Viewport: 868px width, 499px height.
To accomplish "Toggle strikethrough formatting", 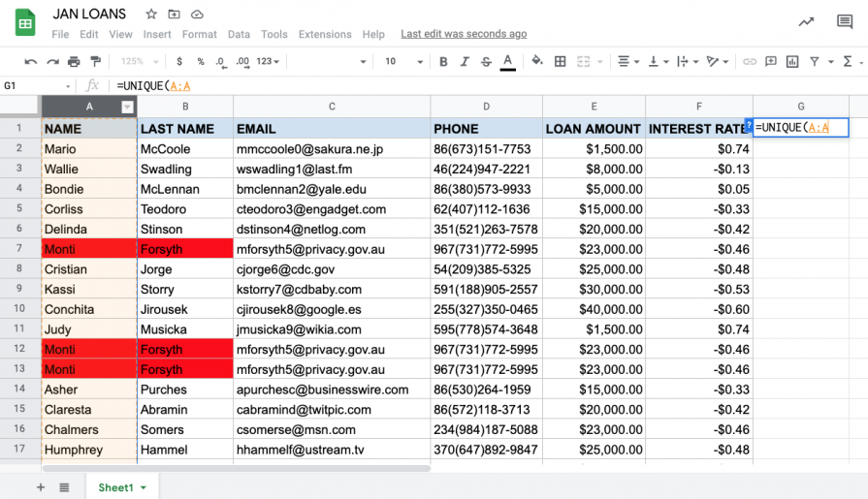I will click(486, 62).
